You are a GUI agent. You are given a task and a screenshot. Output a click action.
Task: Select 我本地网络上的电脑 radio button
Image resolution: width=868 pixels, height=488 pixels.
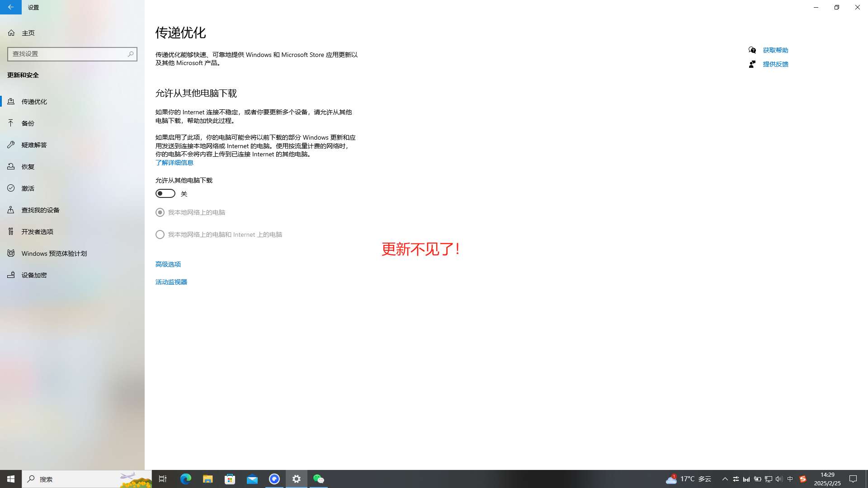[x=160, y=212]
